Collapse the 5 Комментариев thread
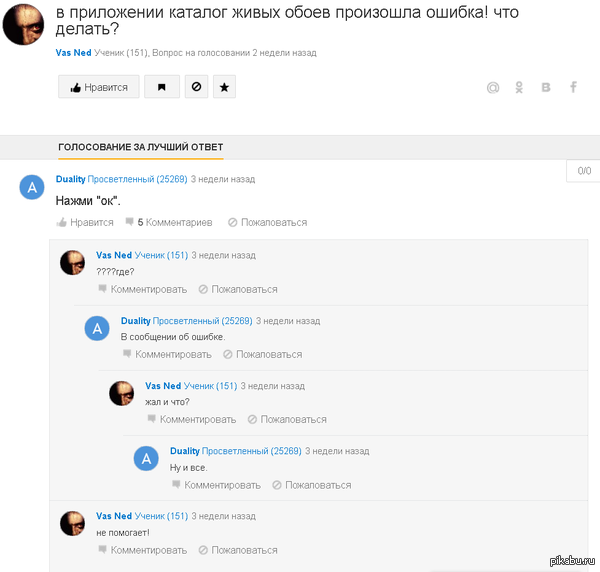 169,222
